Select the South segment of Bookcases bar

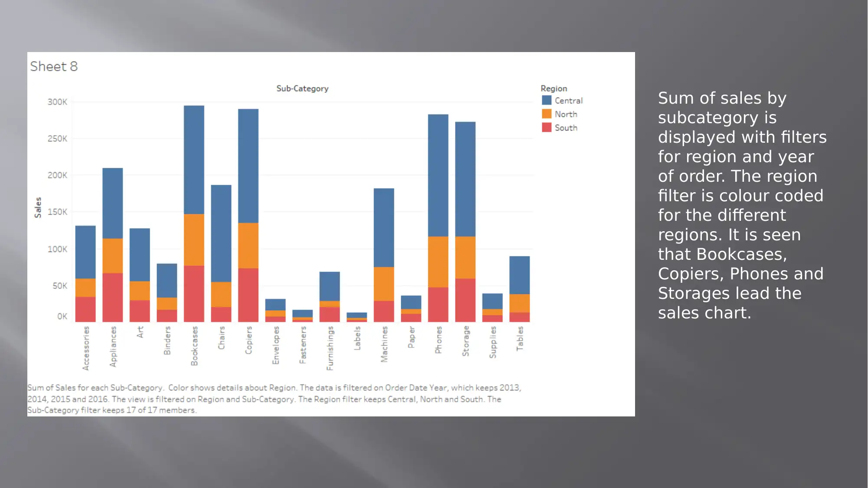pos(194,294)
